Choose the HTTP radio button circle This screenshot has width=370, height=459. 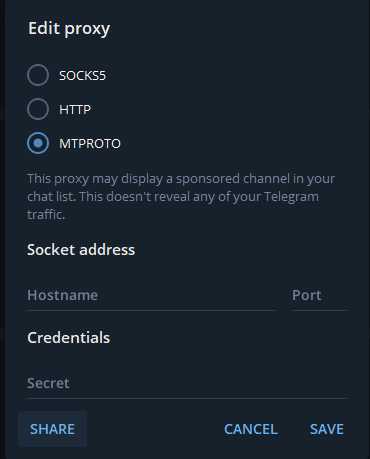click(38, 109)
